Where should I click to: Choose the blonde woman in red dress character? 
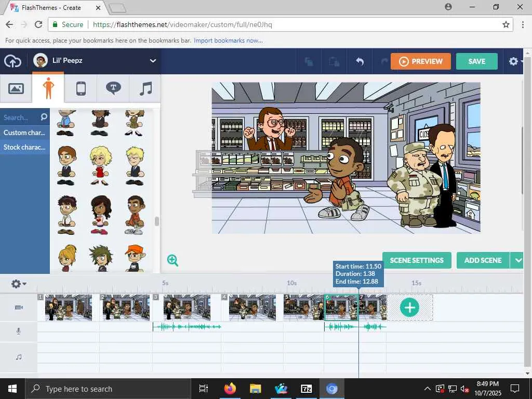[x=100, y=166]
